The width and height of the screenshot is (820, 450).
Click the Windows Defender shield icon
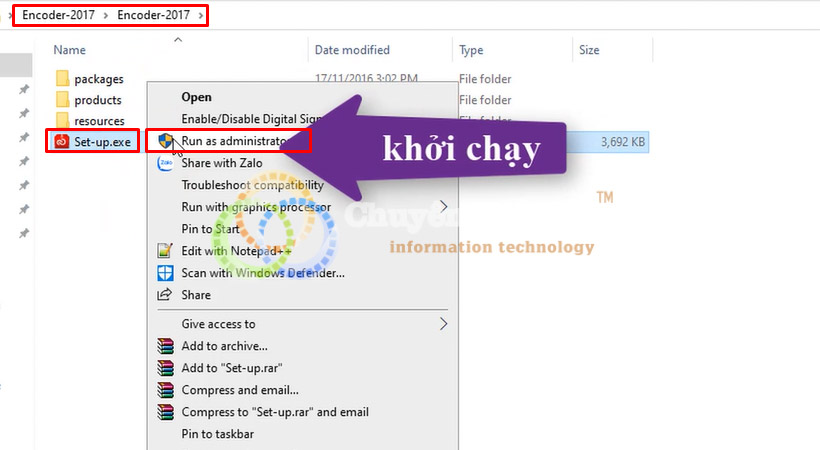click(165, 273)
